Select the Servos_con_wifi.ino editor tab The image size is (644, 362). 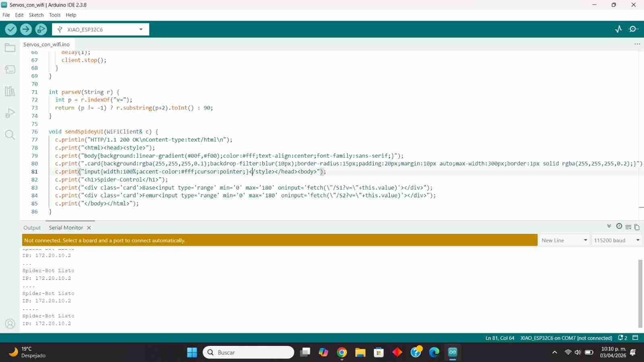46,44
